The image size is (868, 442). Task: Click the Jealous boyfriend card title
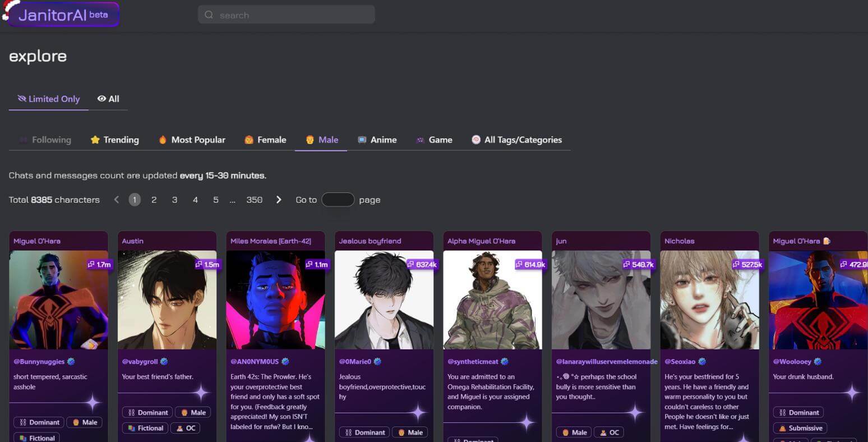point(370,241)
